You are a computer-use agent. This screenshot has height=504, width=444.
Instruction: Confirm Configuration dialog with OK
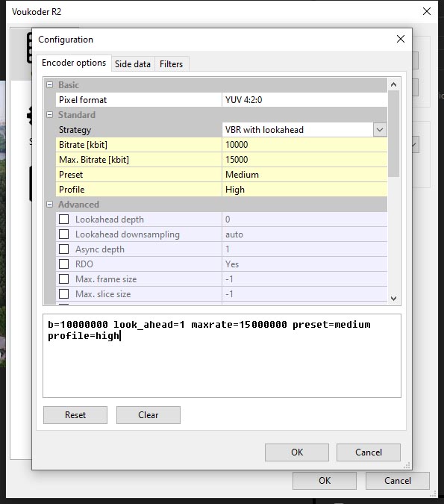(297, 452)
